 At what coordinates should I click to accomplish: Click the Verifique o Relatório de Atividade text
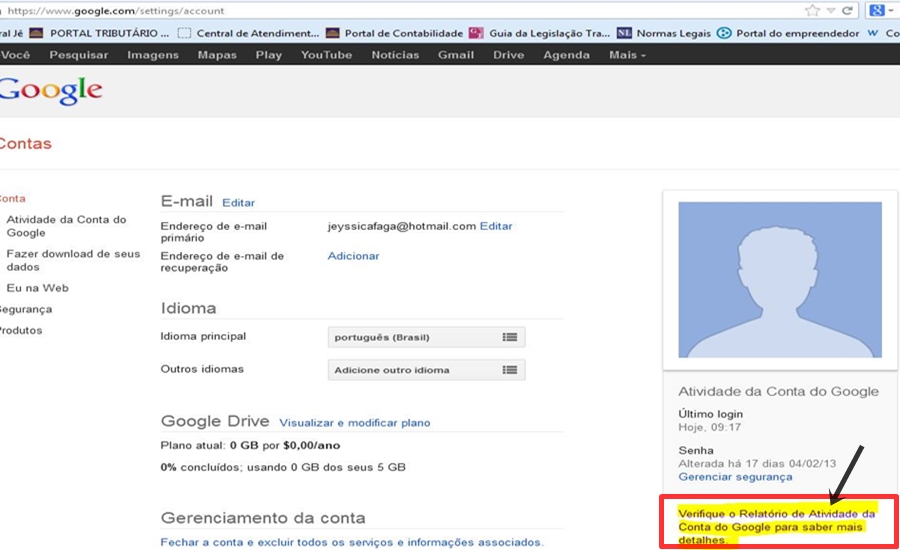click(776, 526)
